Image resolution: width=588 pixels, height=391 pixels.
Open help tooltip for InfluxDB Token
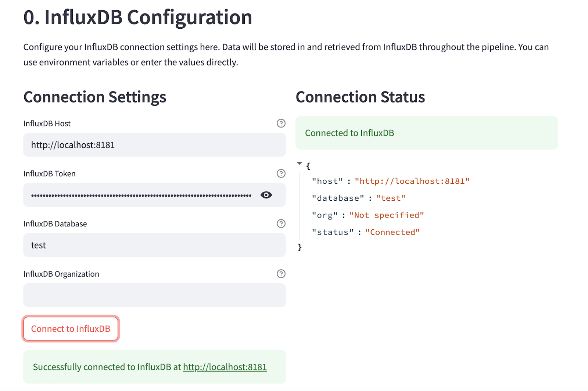coord(281,173)
